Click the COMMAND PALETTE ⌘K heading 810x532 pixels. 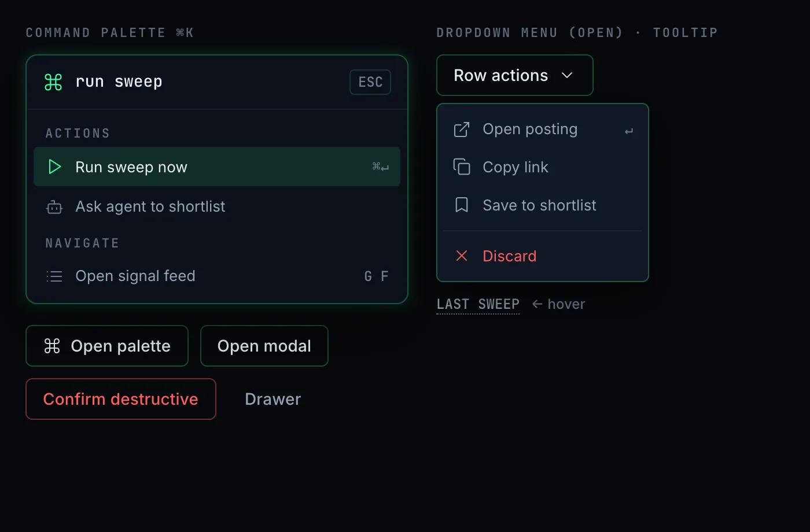coord(110,33)
